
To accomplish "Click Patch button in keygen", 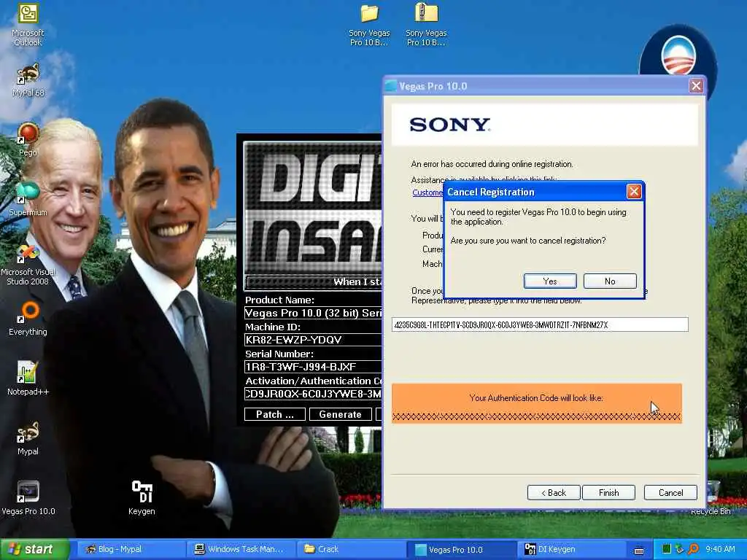I will 275,414.
